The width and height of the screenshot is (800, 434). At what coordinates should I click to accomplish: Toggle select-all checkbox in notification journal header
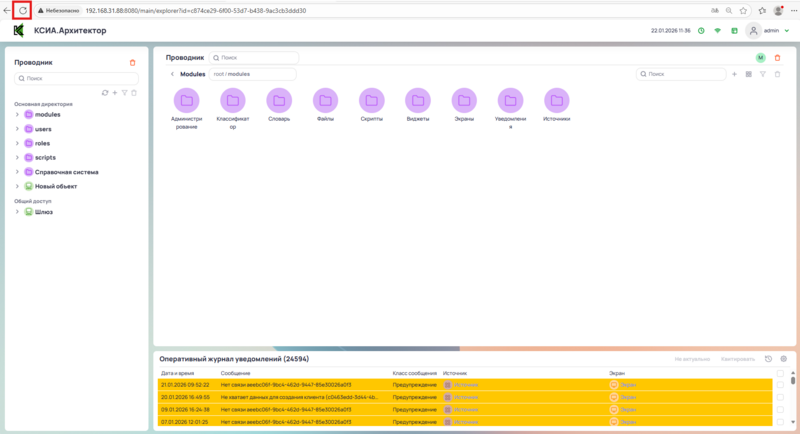point(780,372)
